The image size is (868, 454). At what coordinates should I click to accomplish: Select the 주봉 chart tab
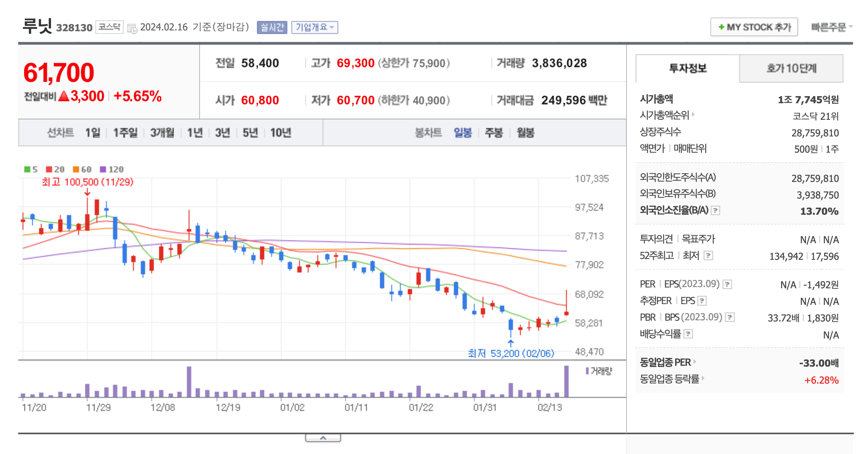click(x=493, y=133)
